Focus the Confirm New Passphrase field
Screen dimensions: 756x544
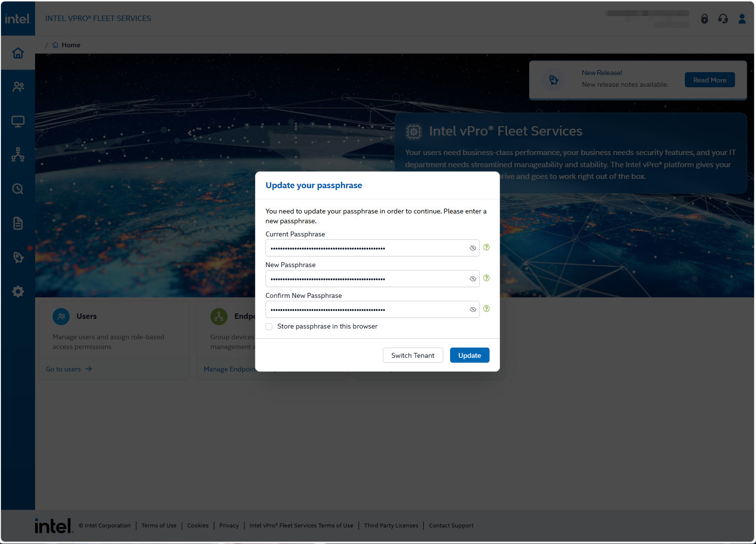point(372,310)
